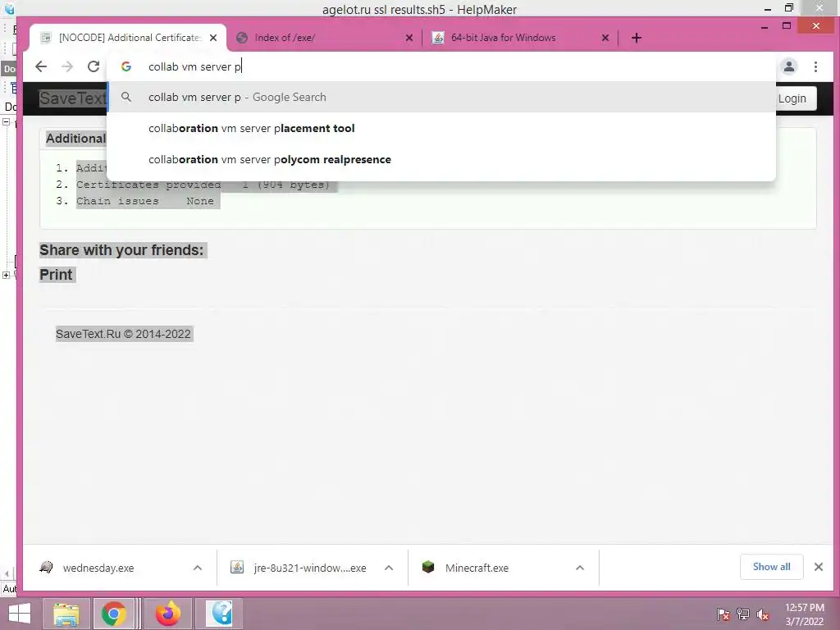
Task: Open the jre-8u321 installer download
Action: [x=300, y=568]
